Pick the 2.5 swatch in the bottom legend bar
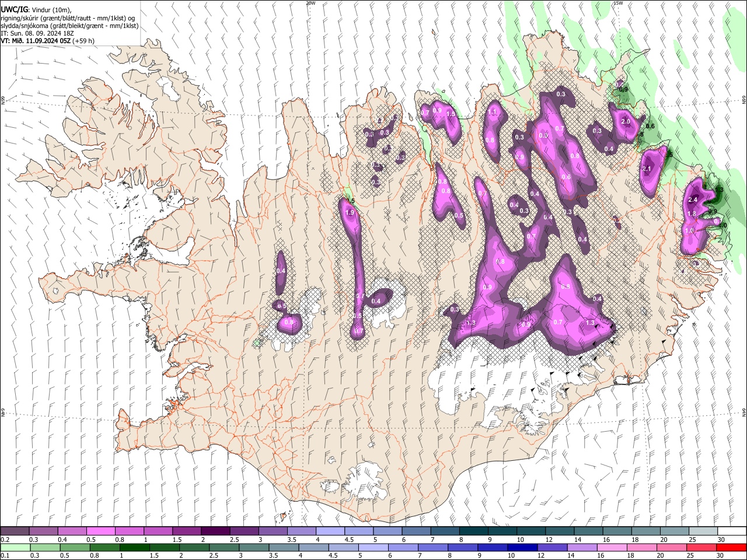Image resolution: width=747 pixels, height=560 pixels. 224,547
